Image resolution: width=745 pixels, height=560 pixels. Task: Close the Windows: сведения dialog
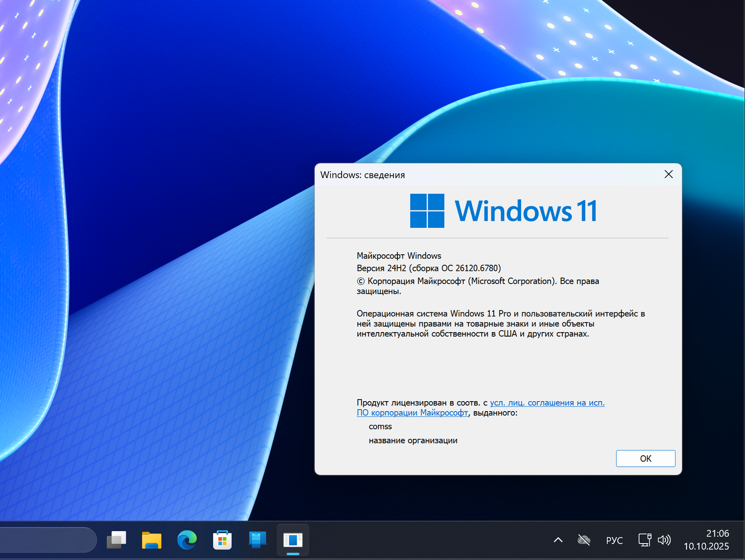tap(668, 174)
